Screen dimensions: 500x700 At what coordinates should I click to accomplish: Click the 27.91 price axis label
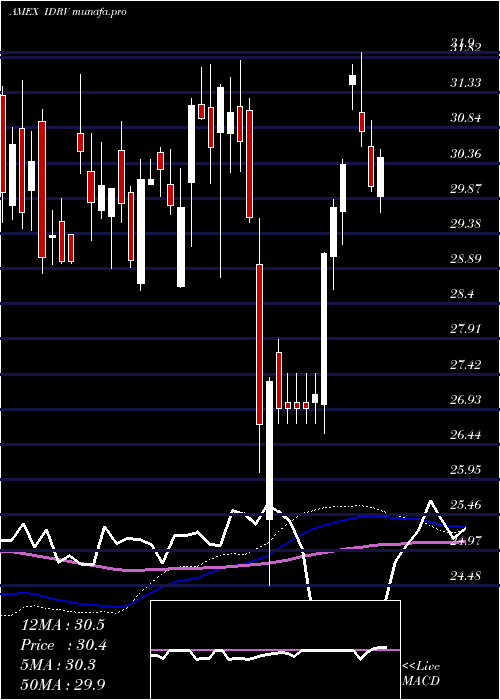pos(466,329)
